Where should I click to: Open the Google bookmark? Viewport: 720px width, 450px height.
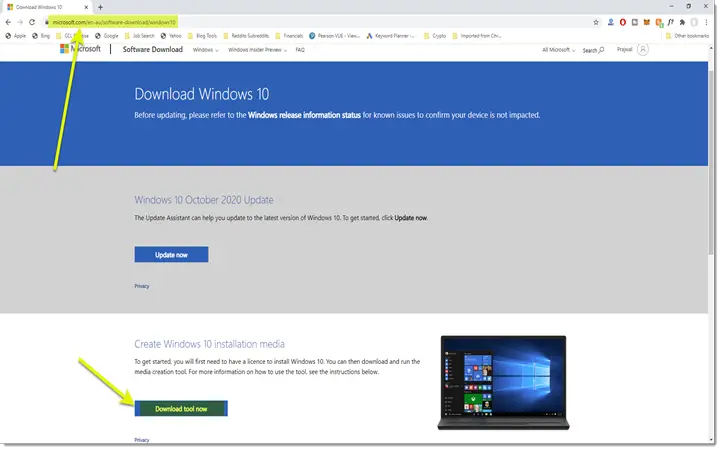[x=107, y=35]
